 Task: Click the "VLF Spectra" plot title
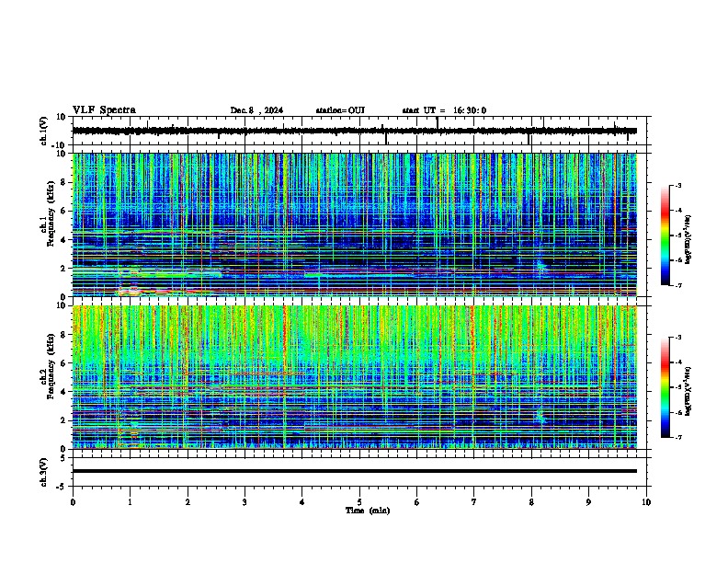104,110
